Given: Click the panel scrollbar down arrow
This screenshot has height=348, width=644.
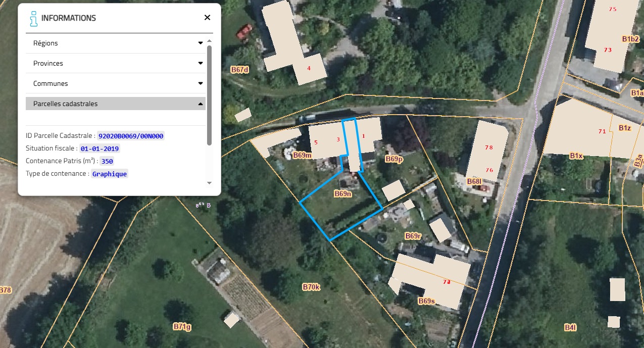Looking at the screenshot, I should pos(210,182).
